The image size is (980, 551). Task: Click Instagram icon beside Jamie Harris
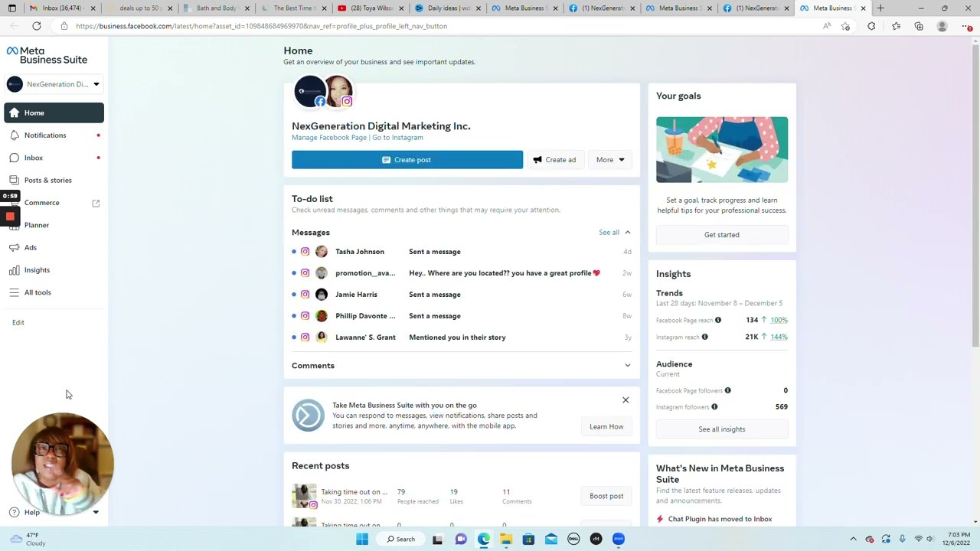click(x=305, y=295)
